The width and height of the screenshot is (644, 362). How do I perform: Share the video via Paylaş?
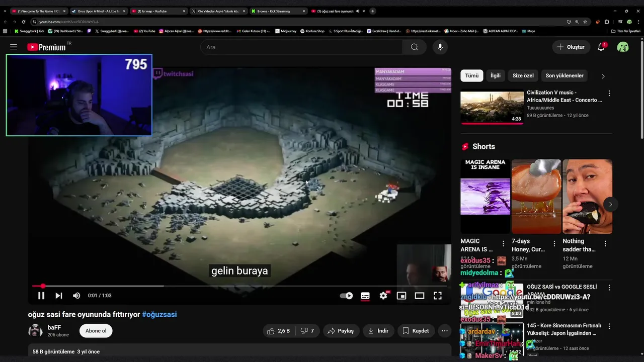pyautogui.click(x=341, y=331)
